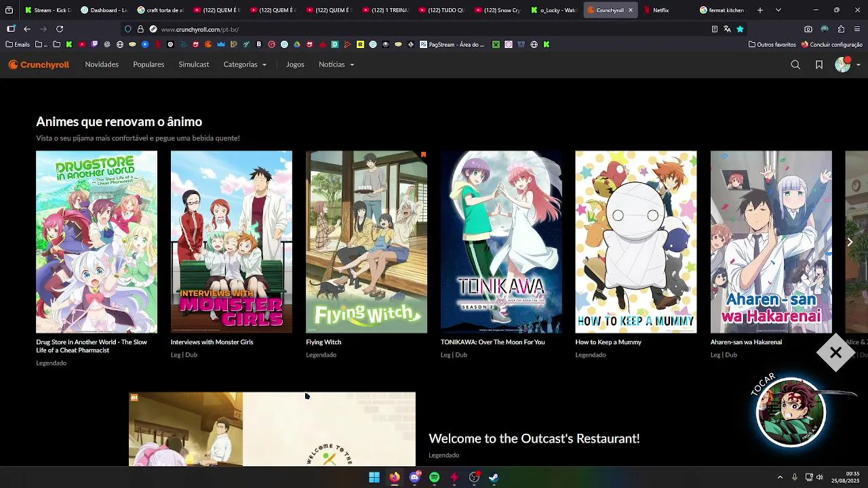The image size is (868, 488).
Task: Click the browser reload button
Action: click(60, 29)
